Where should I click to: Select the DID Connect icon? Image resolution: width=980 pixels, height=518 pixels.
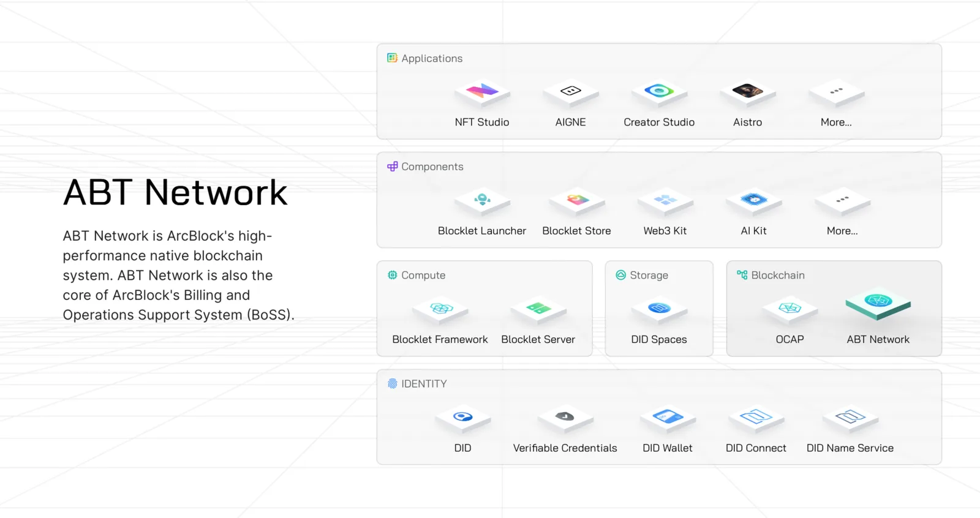point(756,419)
